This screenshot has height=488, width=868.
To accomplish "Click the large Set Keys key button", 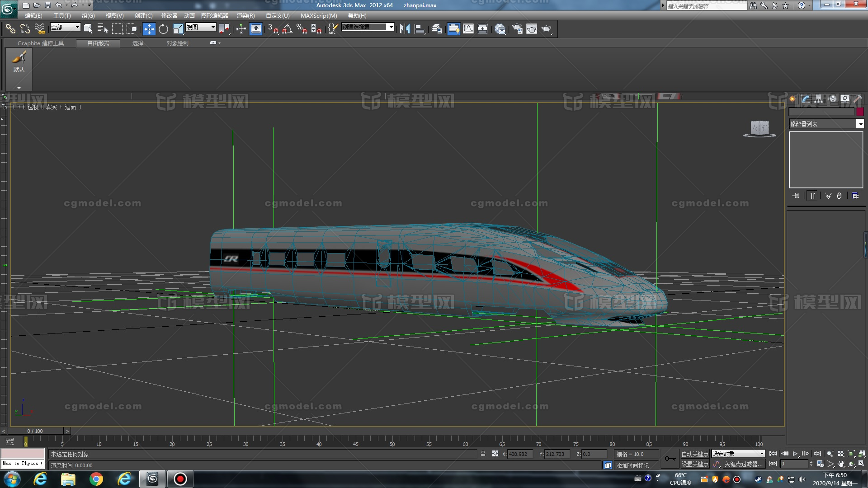I will click(670, 459).
